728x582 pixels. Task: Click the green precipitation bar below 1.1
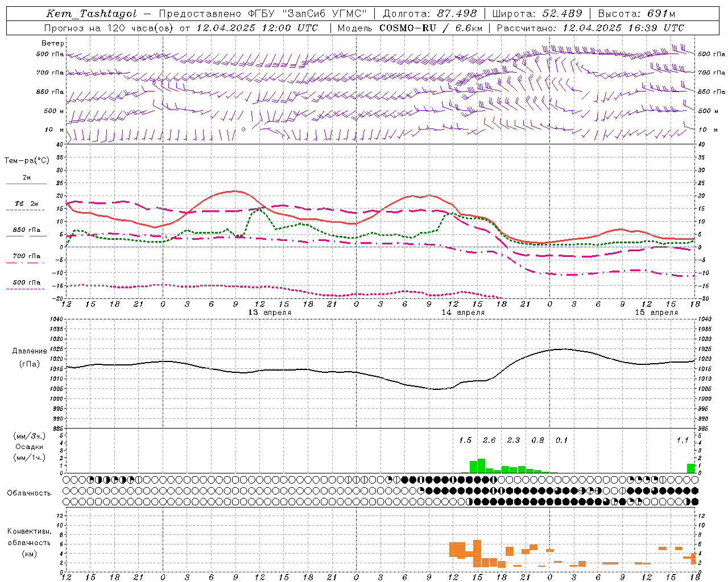(690, 468)
